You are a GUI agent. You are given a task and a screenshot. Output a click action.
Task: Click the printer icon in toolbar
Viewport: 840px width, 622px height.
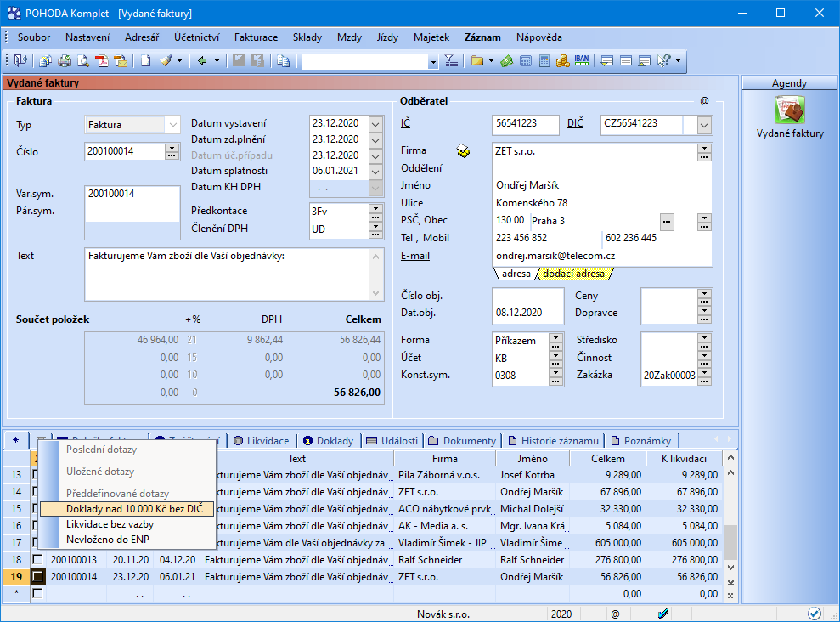pos(65,61)
